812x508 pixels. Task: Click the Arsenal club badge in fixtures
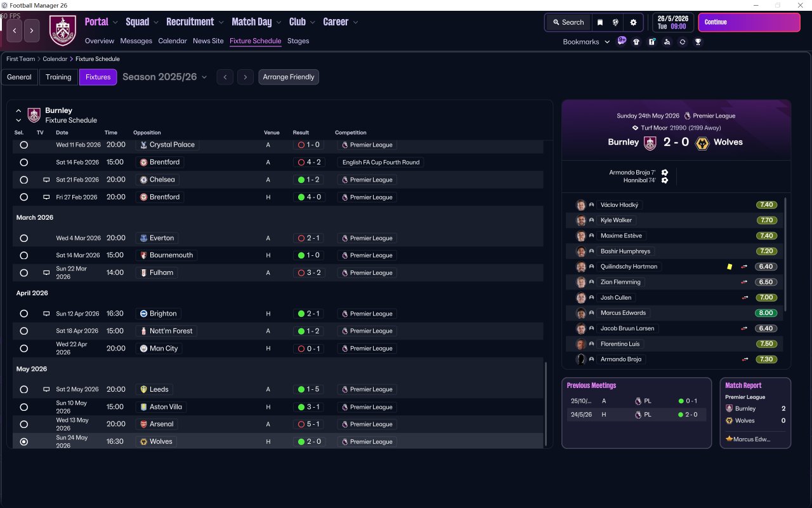[x=143, y=424]
